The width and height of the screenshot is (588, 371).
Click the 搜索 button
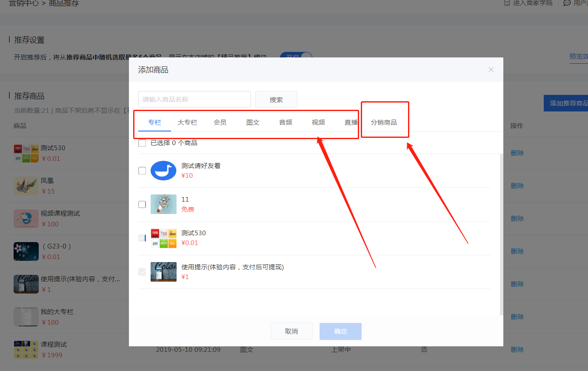pos(276,100)
